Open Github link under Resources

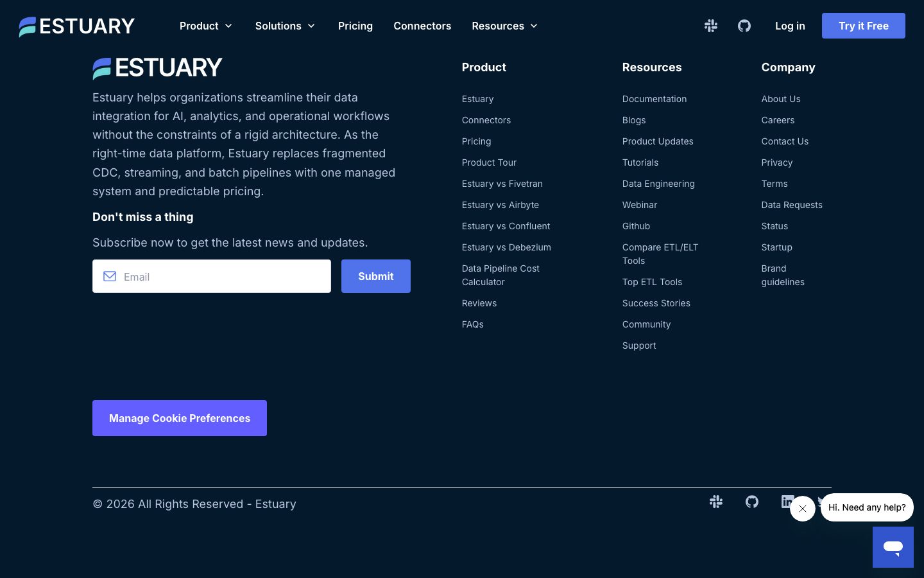pos(637,226)
